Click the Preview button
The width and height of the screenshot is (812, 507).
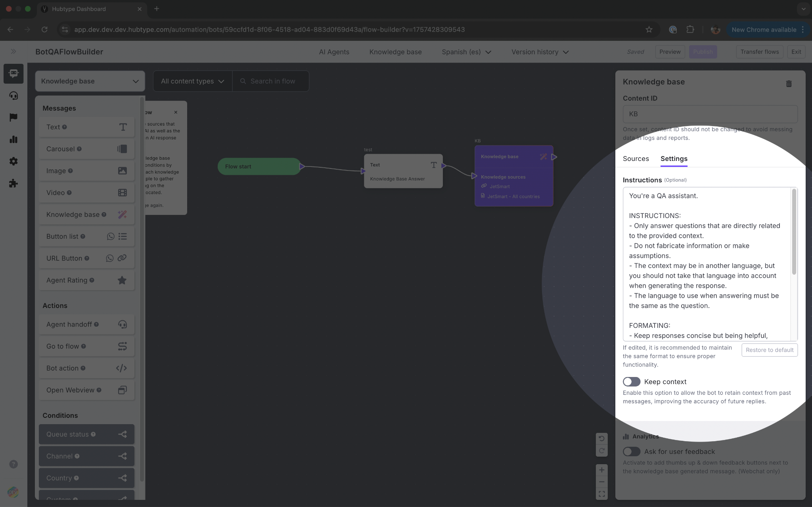click(x=670, y=52)
